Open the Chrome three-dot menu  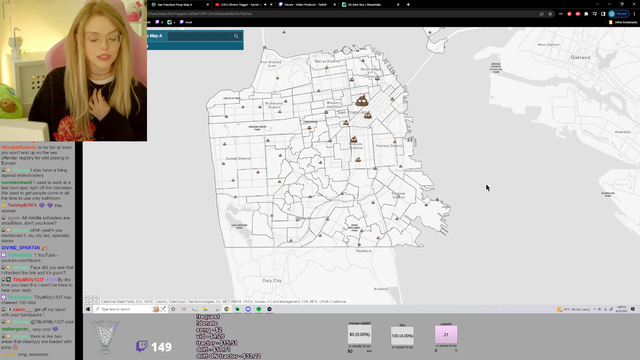tap(634, 13)
